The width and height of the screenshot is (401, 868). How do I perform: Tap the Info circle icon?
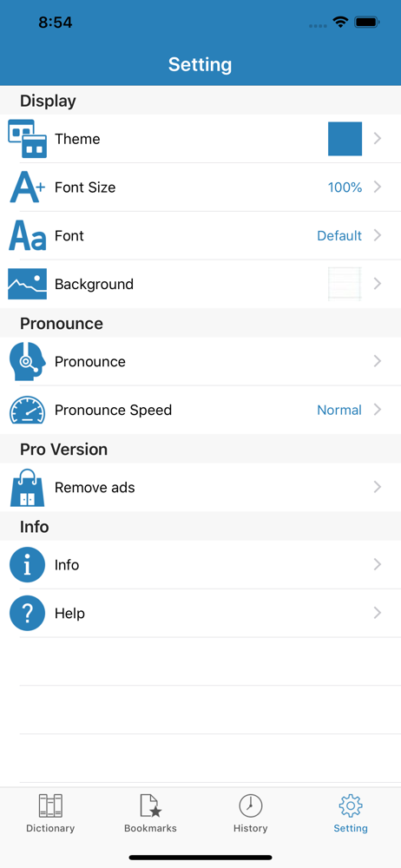click(x=27, y=565)
